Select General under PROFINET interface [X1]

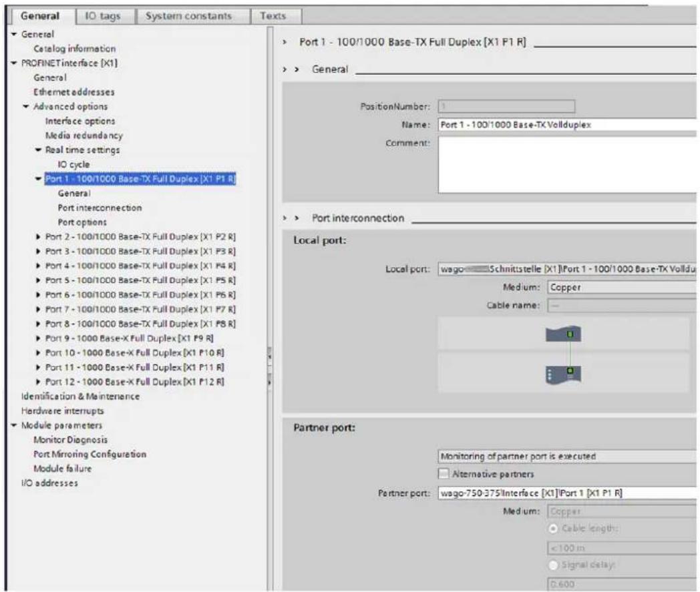click(x=50, y=77)
